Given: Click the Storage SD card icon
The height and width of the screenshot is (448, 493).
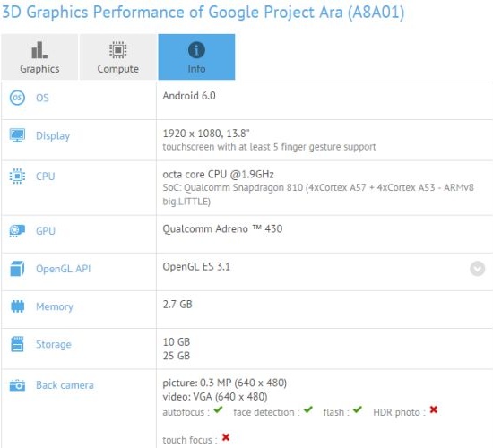Looking at the screenshot, I should tap(17, 344).
